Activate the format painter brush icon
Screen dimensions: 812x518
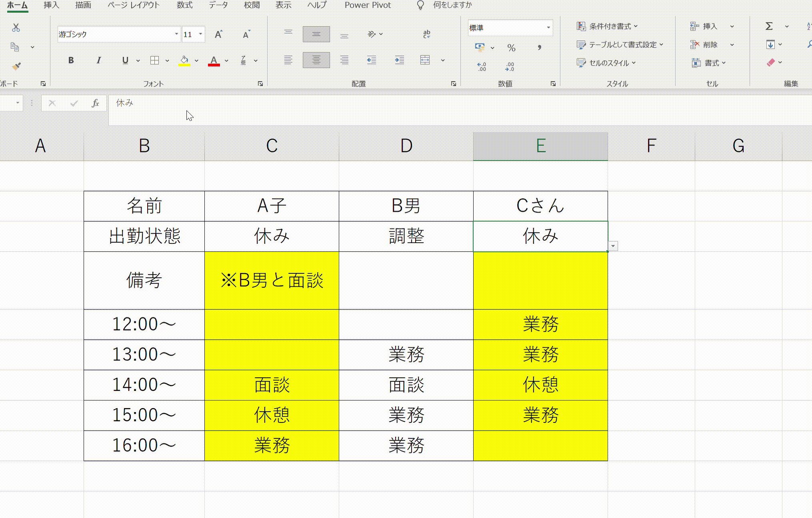tap(16, 66)
